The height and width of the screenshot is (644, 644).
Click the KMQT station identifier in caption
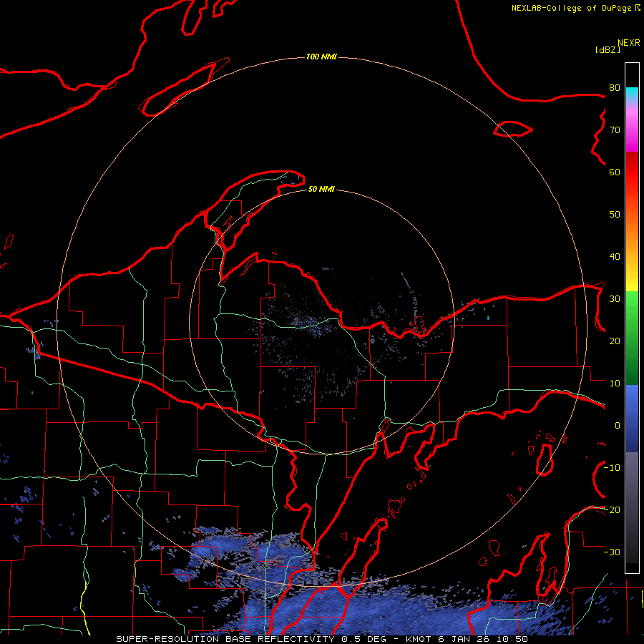(x=419, y=639)
